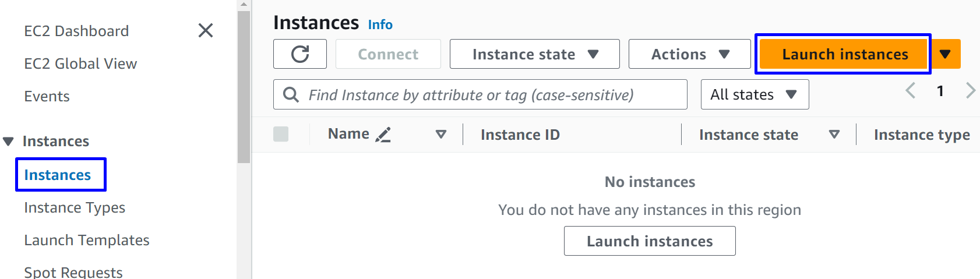The image size is (980, 279).
Task: Go to previous page arrow
Action: tap(911, 91)
